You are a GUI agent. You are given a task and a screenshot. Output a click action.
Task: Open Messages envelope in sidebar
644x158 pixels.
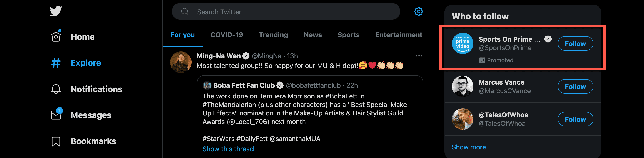coord(56,115)
